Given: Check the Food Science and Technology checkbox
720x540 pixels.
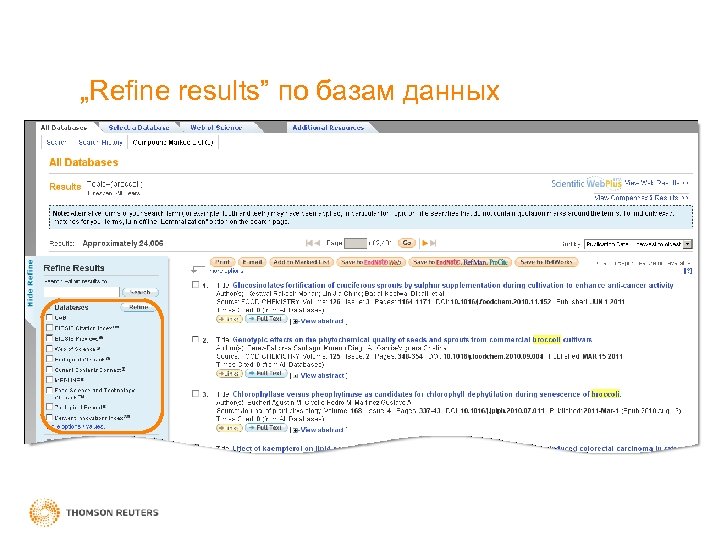Looking at the screenshot, I should (x=50, y=390).
